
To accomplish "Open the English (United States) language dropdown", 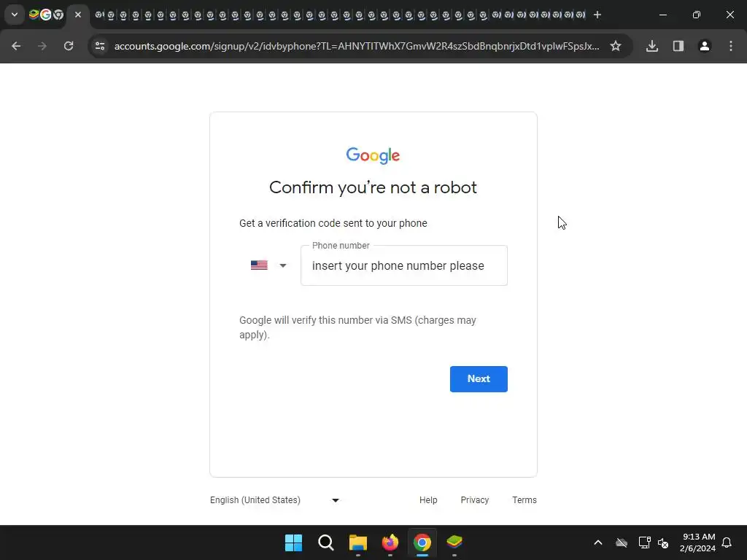I will [x=275, y=500].
